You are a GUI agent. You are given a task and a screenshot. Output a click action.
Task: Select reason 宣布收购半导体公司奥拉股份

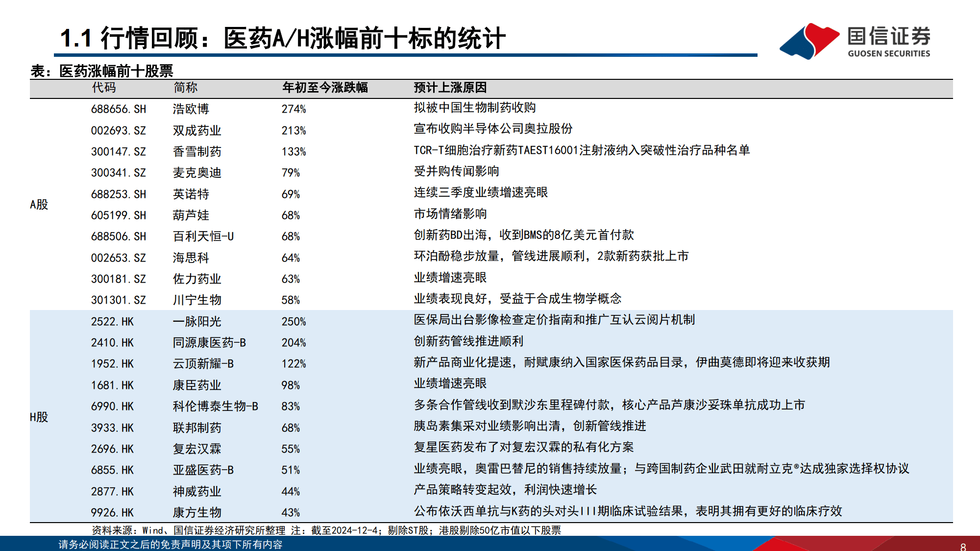(493, 129)
